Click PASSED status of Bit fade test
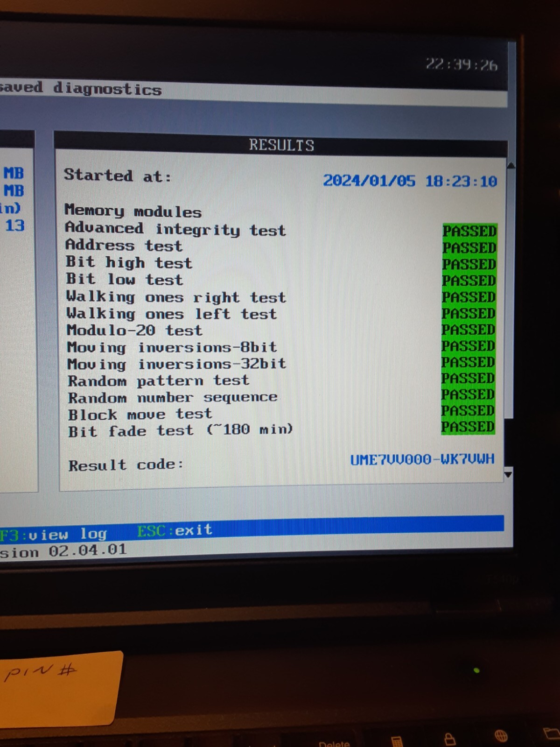 point(468,427)
